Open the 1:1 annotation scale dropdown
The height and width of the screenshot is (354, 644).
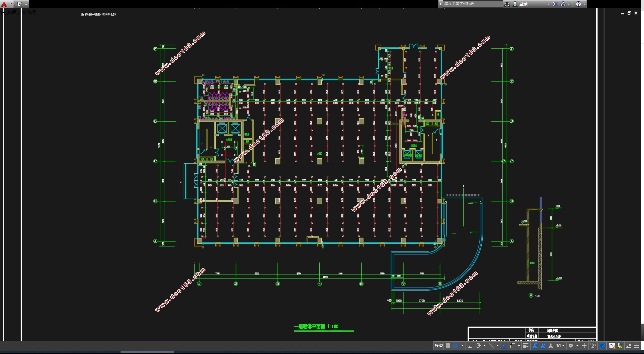point(560,346)
